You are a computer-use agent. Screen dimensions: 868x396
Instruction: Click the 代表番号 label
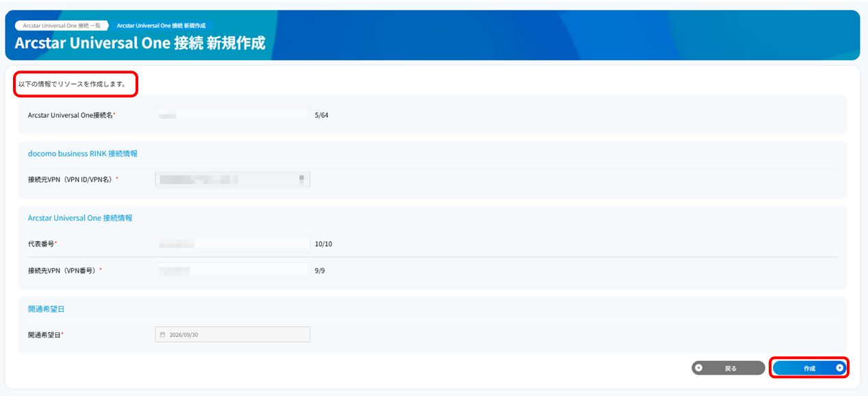(x=42, y=243)
